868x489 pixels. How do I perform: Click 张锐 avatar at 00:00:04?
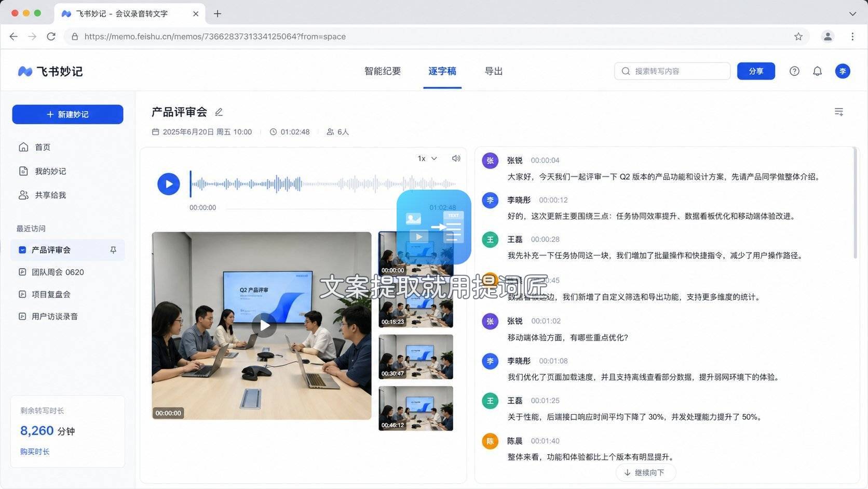coord(490,161)
